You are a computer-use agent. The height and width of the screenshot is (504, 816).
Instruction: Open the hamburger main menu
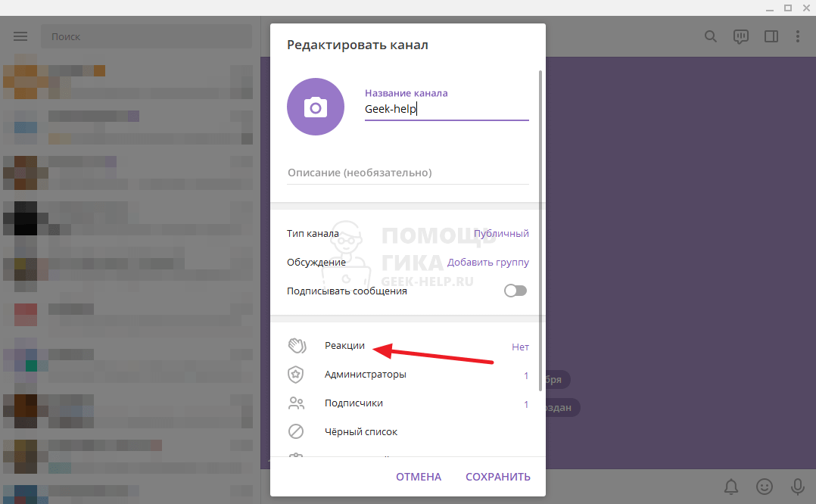[x=20, y=36]
